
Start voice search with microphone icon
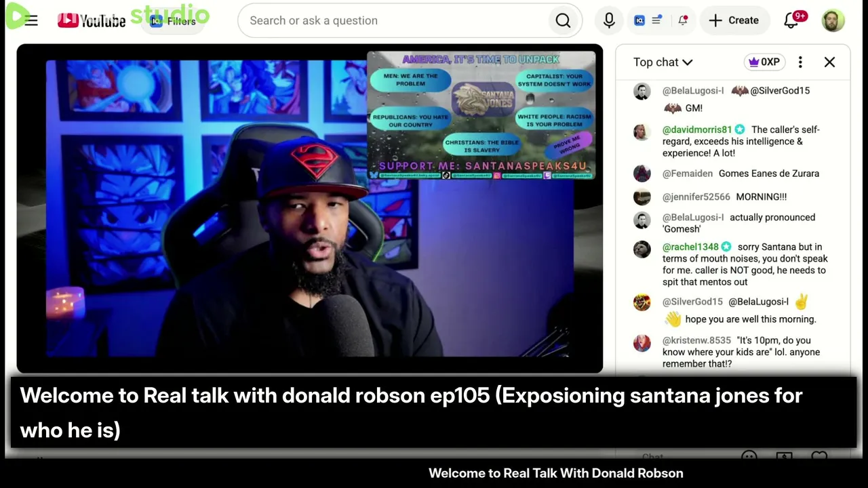609,20
